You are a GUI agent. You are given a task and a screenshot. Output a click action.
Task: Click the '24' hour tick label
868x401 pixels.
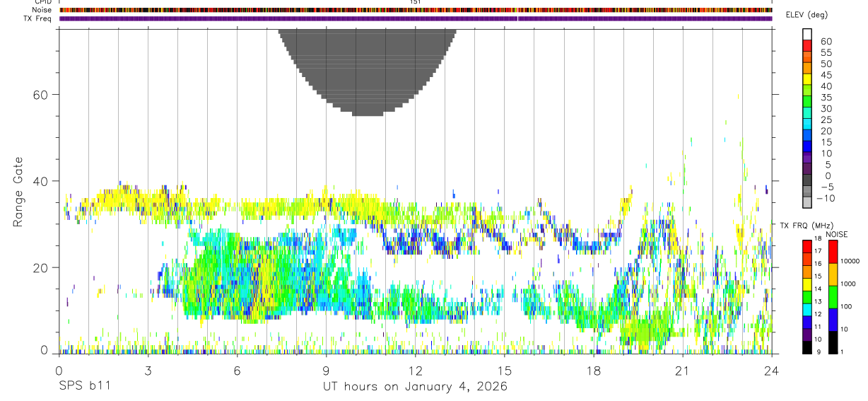(x=771, y=371)
